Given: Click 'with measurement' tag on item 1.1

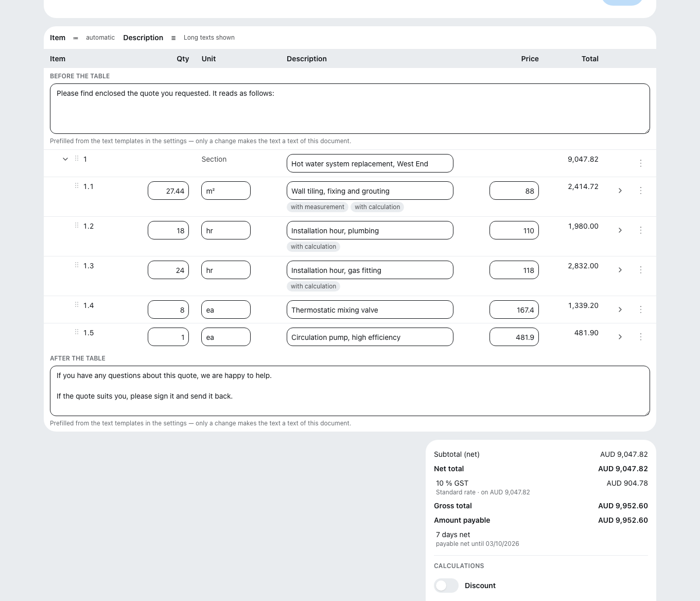Looking at the screenshot, I should pyautogui.click(x=318, y=207).
